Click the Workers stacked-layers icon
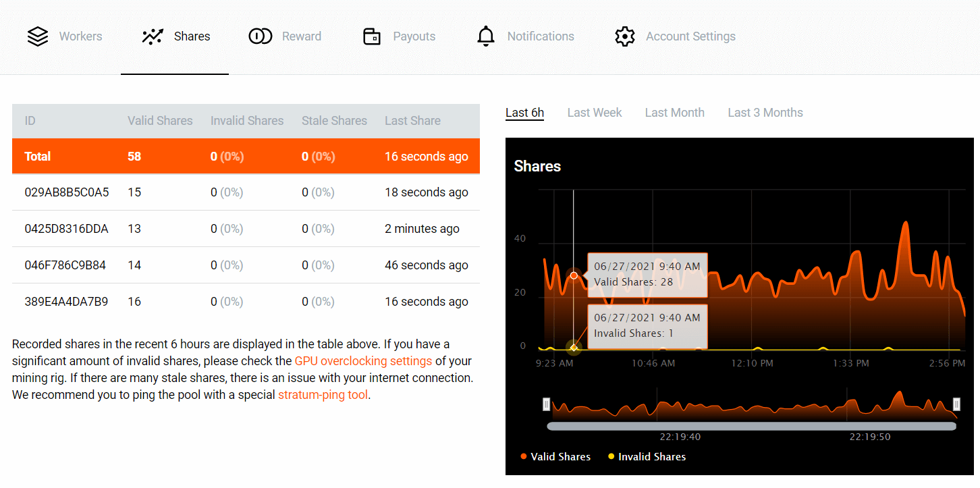The height and width of the screenshot is (488, 980). pyautogui.click(x=38, y=36)
